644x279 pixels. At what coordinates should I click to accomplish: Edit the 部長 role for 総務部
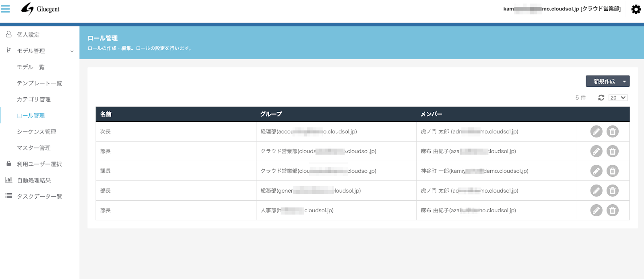click(x=597, y=191)
